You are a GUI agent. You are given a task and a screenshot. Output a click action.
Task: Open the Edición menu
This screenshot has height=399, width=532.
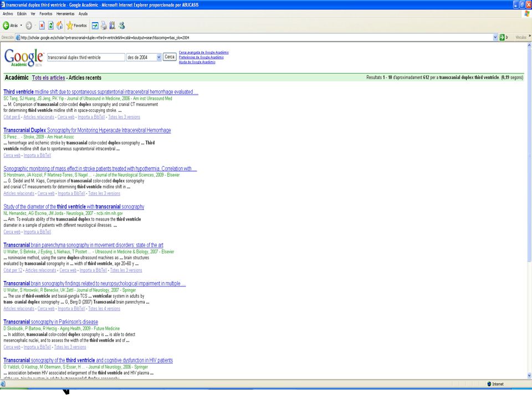(22, 14)
